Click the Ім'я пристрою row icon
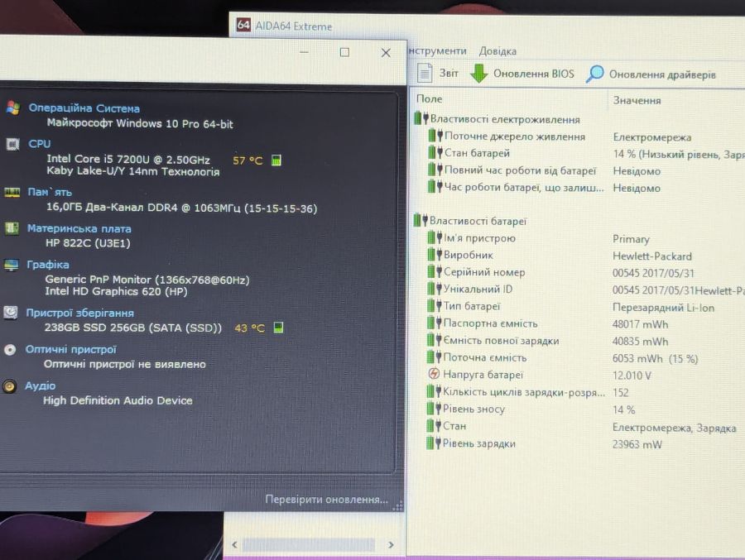The width and height of the screenshot is (745, 560). [x=435, y=237]
